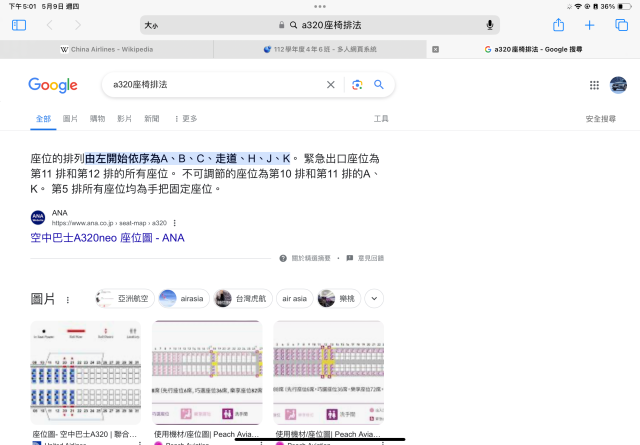Click 意見回饋 feedback link
Image resolution: width=640 pixels, height=445 pixels.
[x=365, y=258]
